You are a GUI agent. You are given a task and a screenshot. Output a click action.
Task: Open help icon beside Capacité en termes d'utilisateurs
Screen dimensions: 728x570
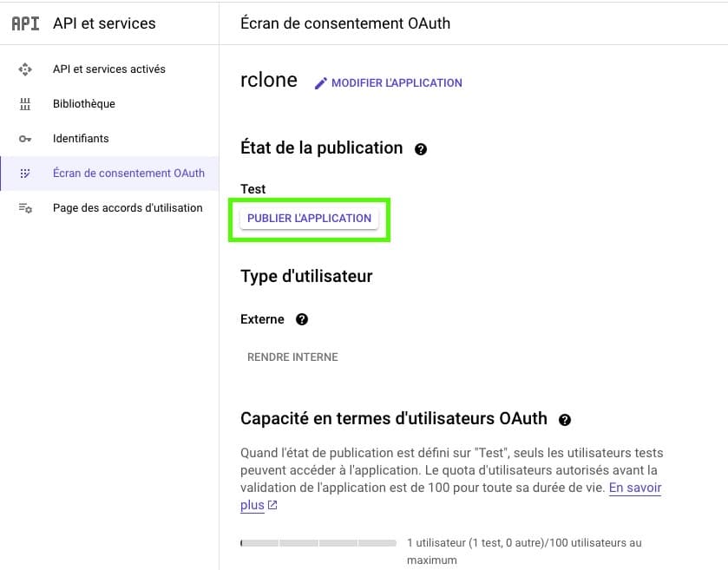pyautogui.click(x=565, y=420)
